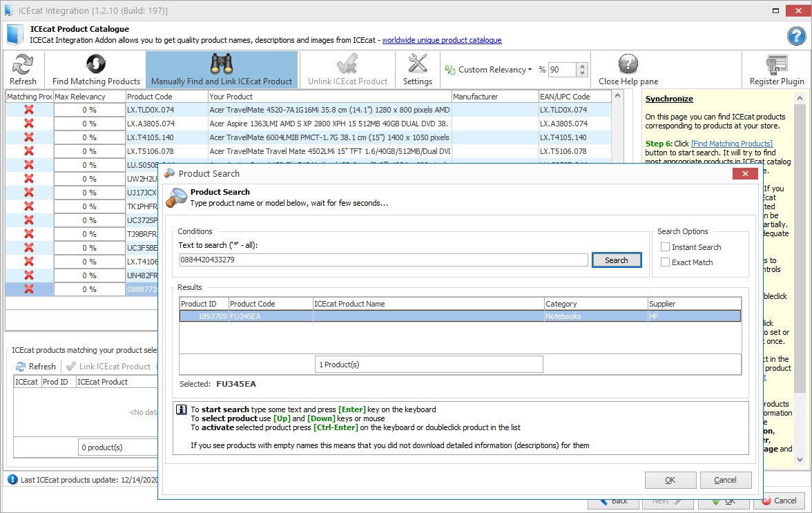The height and width of the screenshot is (513, 812).
Task: Select Acer Aspire 1363LMI product row
Action: [308, 124]
